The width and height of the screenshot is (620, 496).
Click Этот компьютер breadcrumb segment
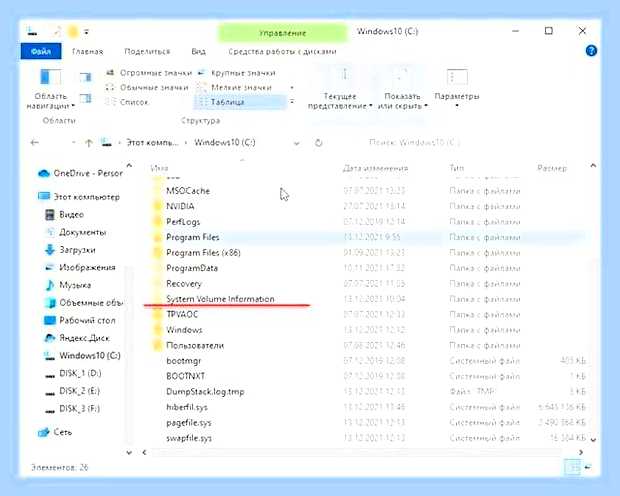152,142
